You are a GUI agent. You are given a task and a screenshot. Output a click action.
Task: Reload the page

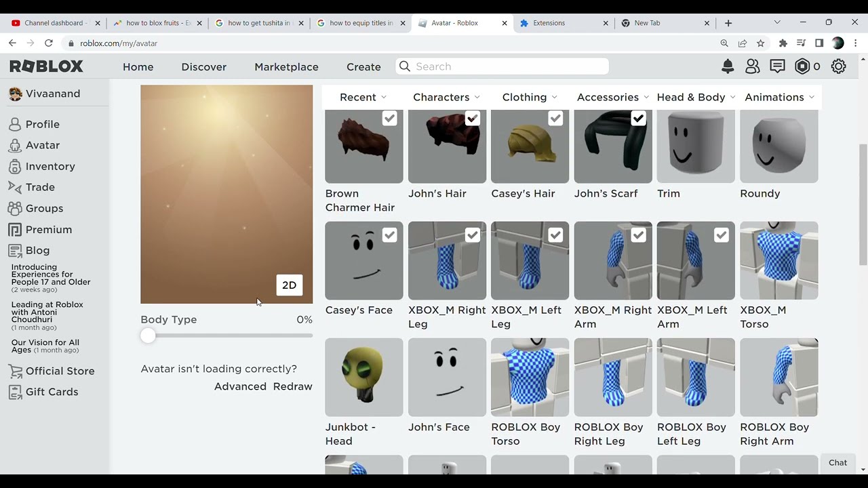click(x=48, y=43)
